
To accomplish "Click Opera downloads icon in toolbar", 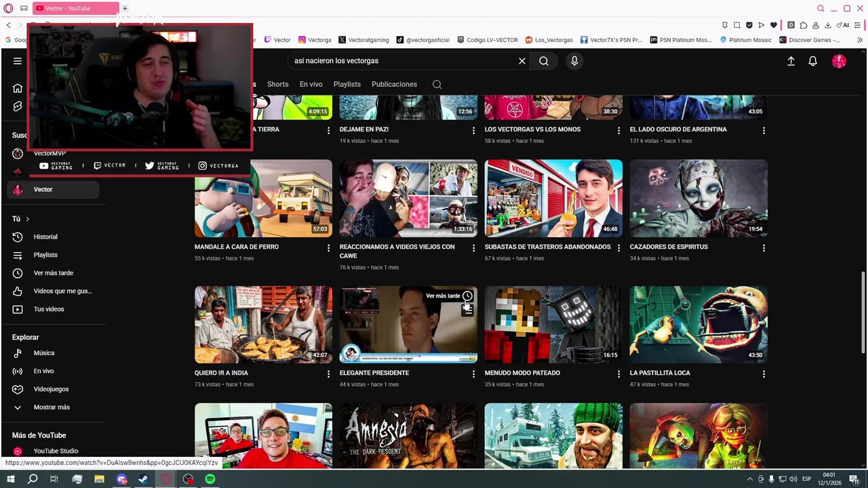I will (828, 25).
